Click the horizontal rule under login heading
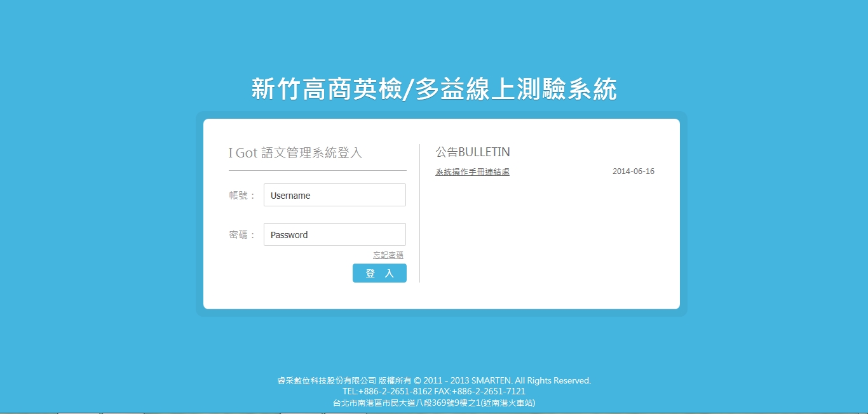The width and height of the screenshot is (868, 414). [318, 170]
